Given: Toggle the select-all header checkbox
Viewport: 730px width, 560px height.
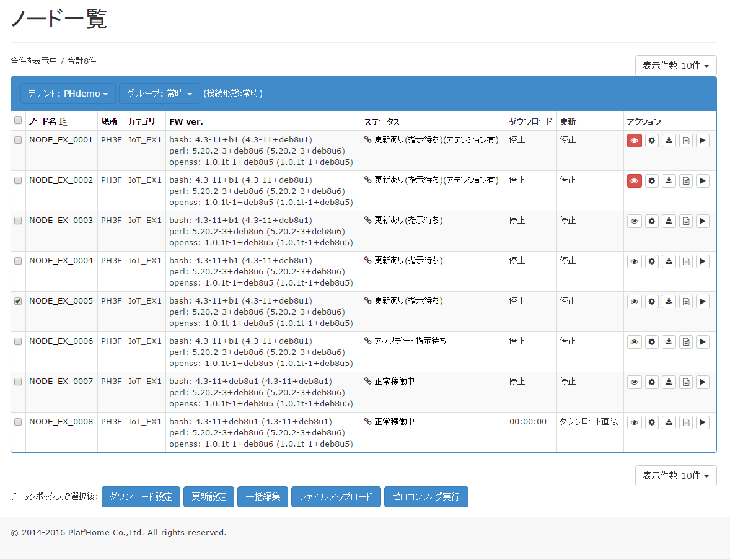Looking at the screenshot, I should pos(18,121).
